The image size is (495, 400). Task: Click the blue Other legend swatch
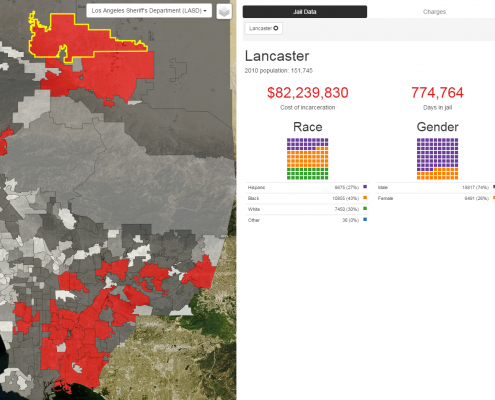[365, 219]
